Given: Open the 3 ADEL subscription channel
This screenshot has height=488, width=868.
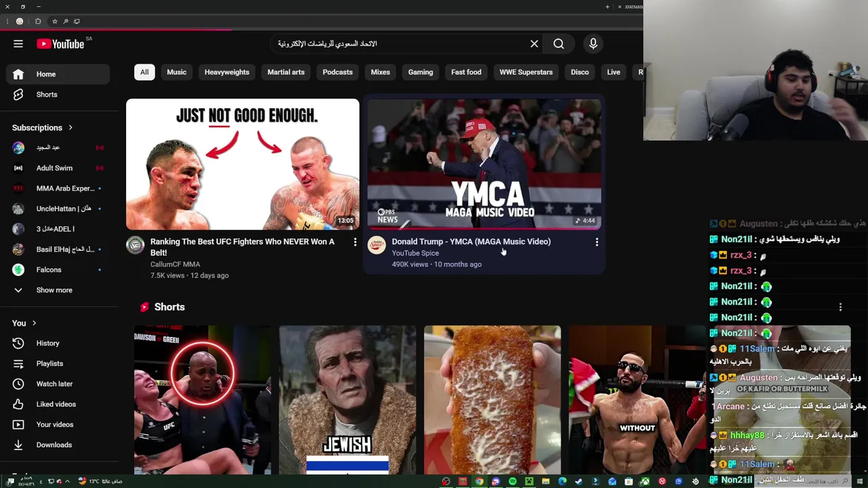Looking at the screenshot, I should tap(58, 229).
